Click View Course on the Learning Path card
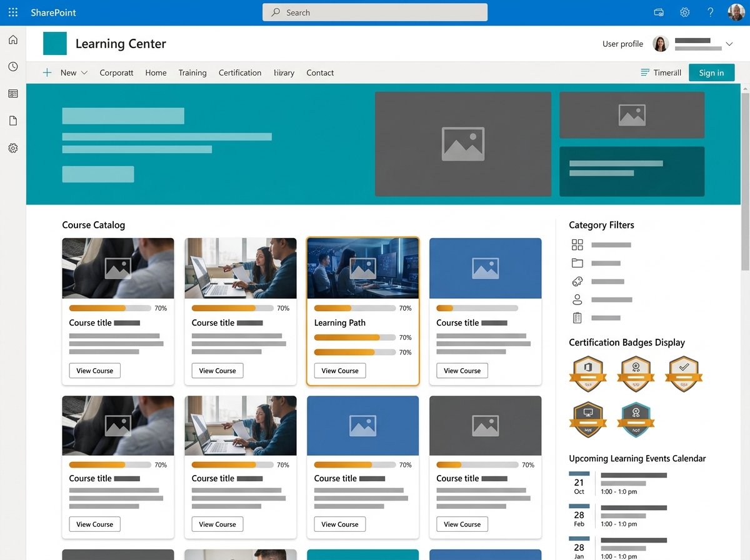The image size is (750, 560). [x=340, y=371]
